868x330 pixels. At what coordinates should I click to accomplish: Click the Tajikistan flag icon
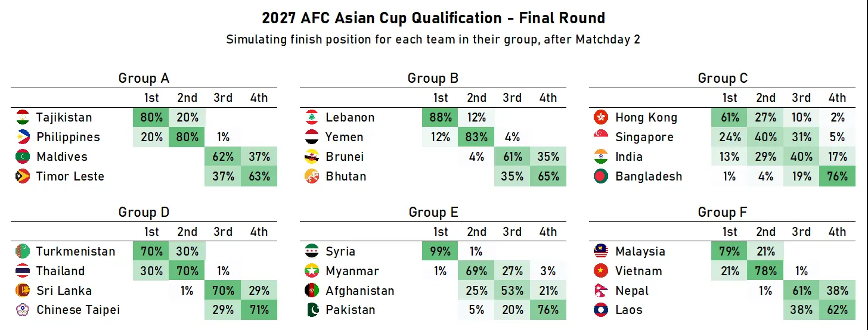pyautogui.click(x=22, y=117)
